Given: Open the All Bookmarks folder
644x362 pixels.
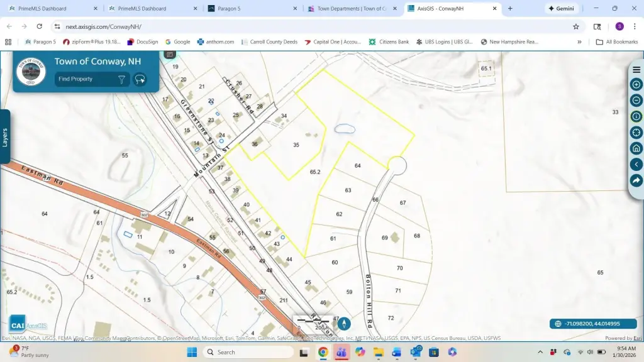Looking at the screenshot, I should click(616, 42).
